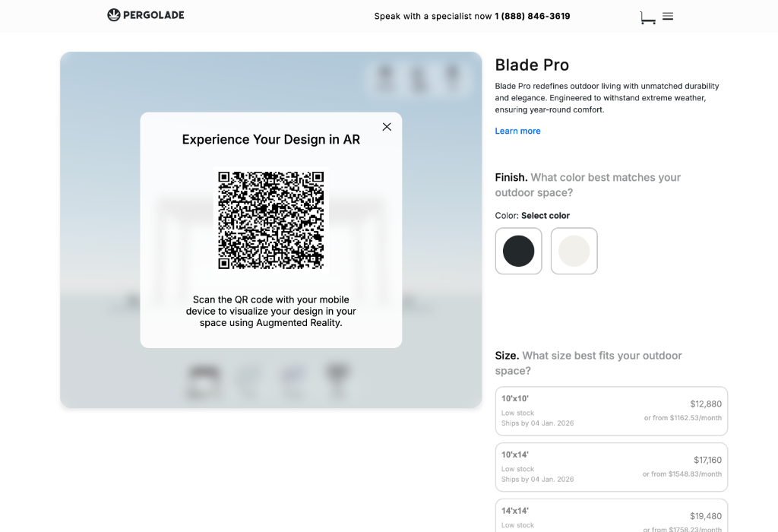The width and height of the screenshot is (778, 532).
Task: Open the shopping cart icon
Action: 647,17
